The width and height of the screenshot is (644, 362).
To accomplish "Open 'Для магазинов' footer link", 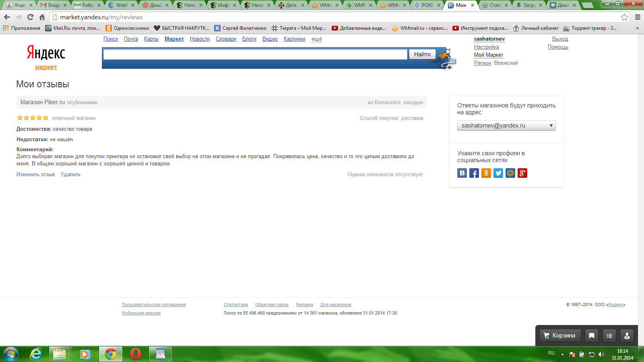I will pyautogui.click(x=336, y=305).
